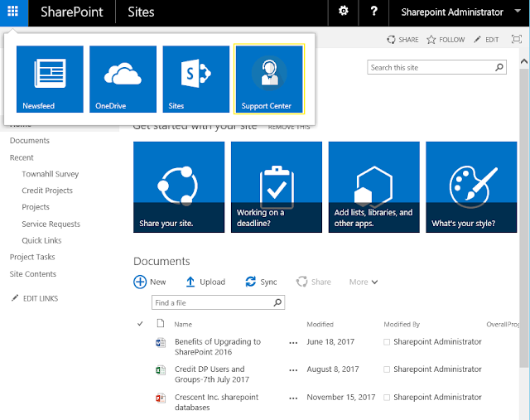
Task: Open the Newsfeed tile
Action: coord(50,80)
